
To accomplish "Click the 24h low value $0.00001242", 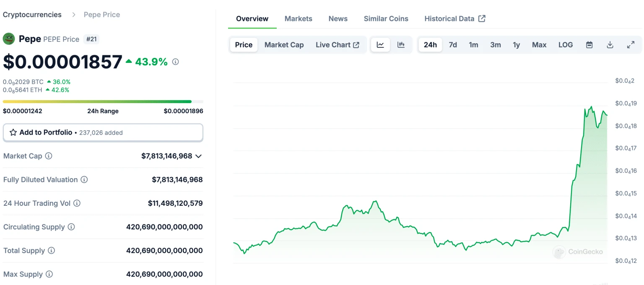I will [23, 111].
